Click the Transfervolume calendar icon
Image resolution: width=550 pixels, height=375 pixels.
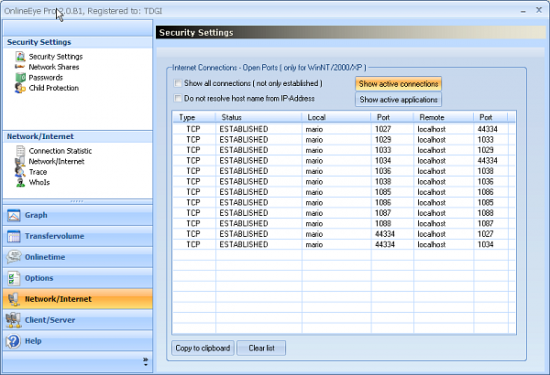[14, 236]
